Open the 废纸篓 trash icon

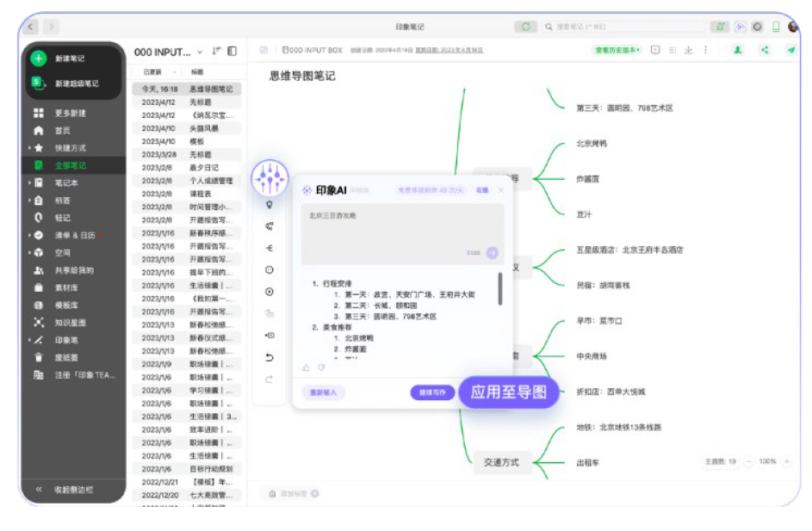39,358
